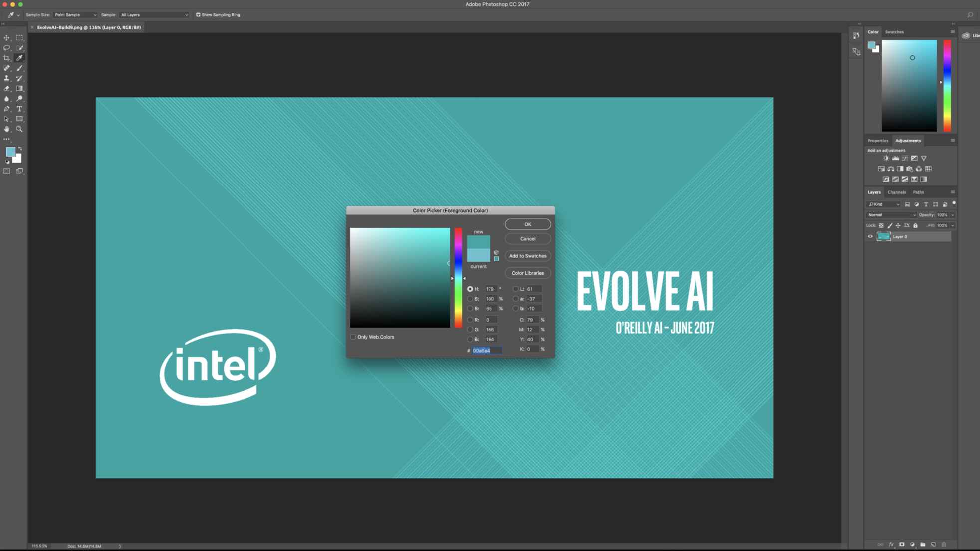Screen dimensions: 980x551
Task: Switch to Paths tab
Action: [918, 192]
